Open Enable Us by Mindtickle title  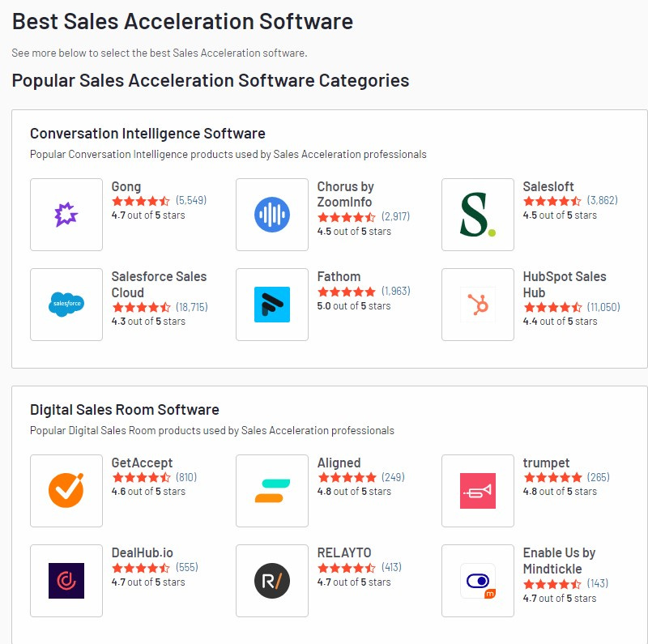click(x=559, y=561)
